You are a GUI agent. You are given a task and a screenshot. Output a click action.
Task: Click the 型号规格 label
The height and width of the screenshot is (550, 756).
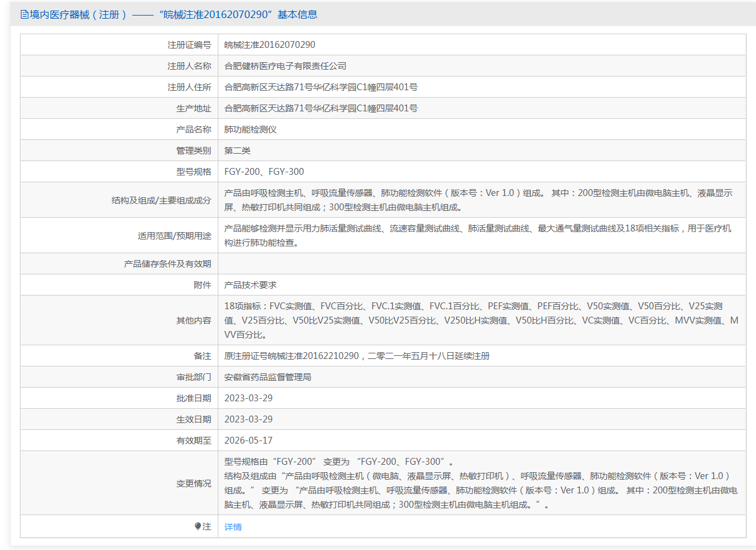point(194,172)
